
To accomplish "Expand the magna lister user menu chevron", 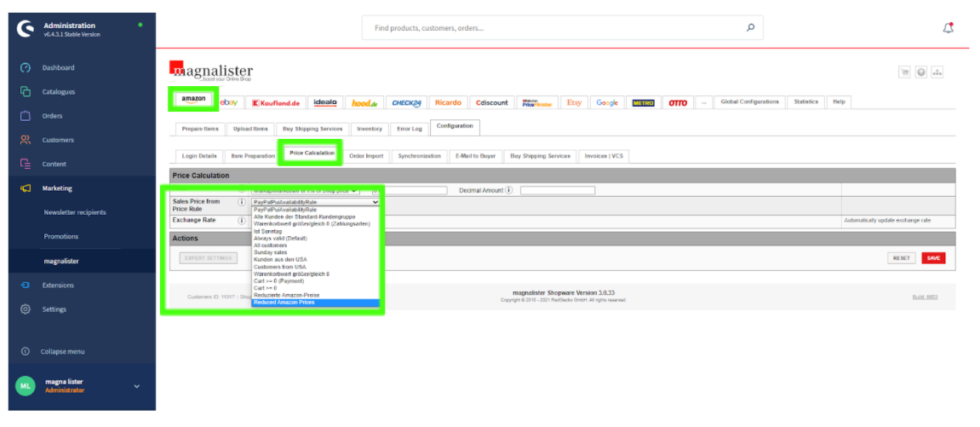I will tap(137, 386).
